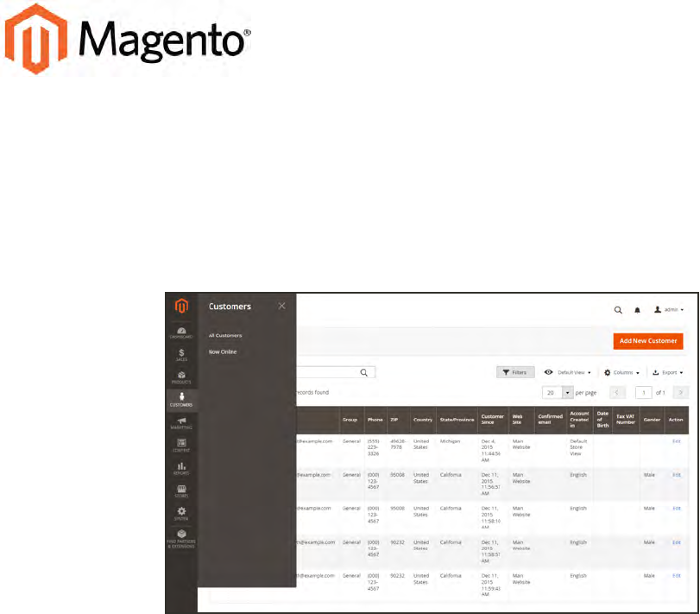This screenshot has height=614, width=700.
Task: Sort by the Gender column header
Action: pos(653,420)
